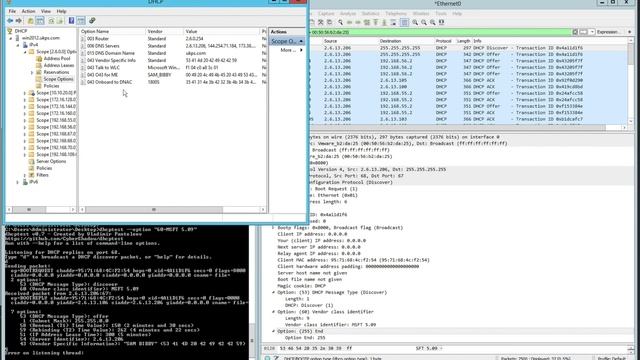Click Expression button next to Wireshark filter
640x360 pixels.
tap(607, 32)
